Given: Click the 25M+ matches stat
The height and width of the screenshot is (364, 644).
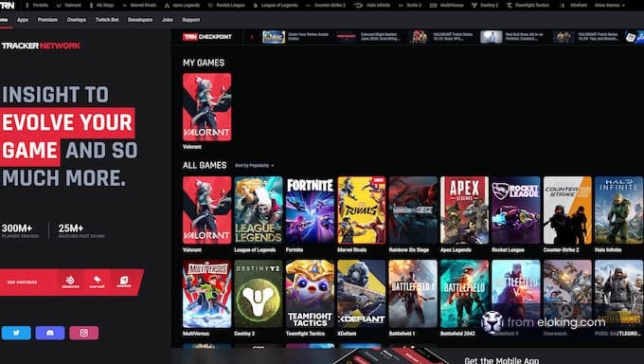Looking at the screenshot, I should (x=80, y=230).
